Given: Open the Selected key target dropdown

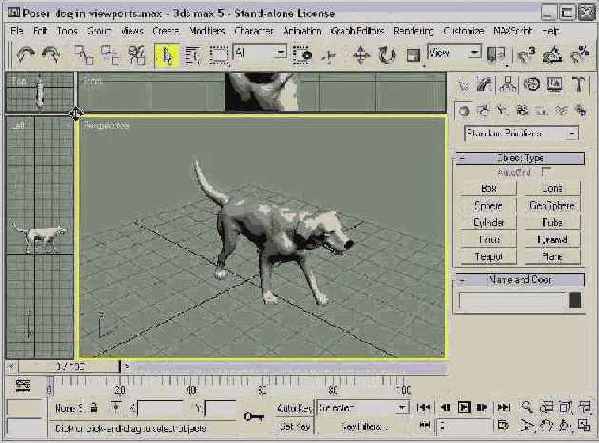Looking at the screenshot, I should pyautogui.click(x=362, y=408).
